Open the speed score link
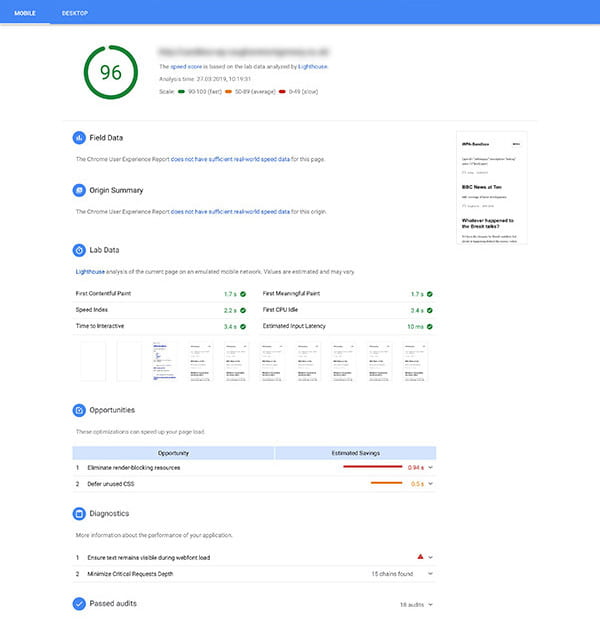600x627 pixels. click(186, 67)
